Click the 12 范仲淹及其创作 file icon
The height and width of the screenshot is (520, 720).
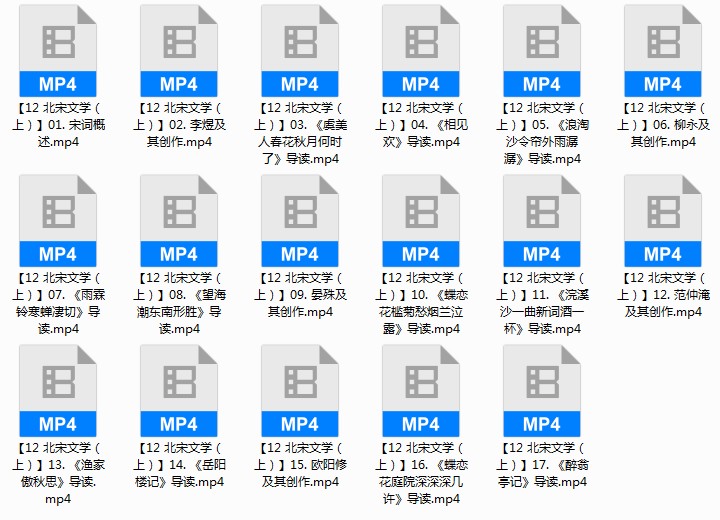coord(663,221)
